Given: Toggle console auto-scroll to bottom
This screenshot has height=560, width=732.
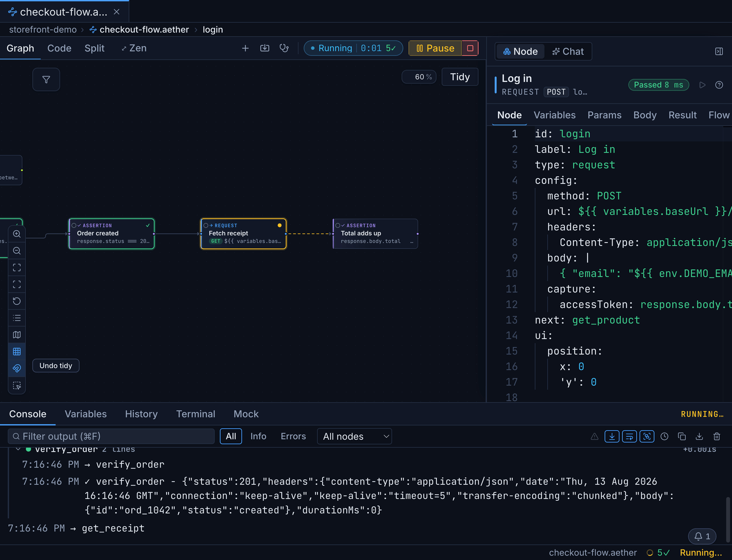Looking at the screenshot, I should 612,436.
